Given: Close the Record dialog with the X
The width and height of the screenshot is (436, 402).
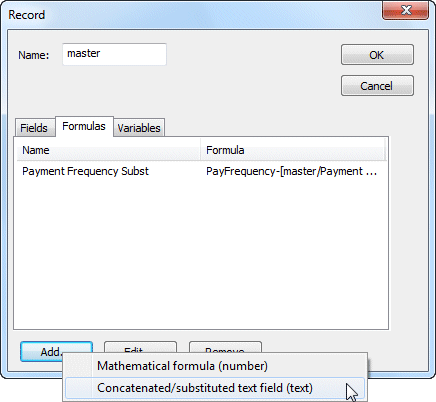Looking at the screenshot, I should click(405, 11).
